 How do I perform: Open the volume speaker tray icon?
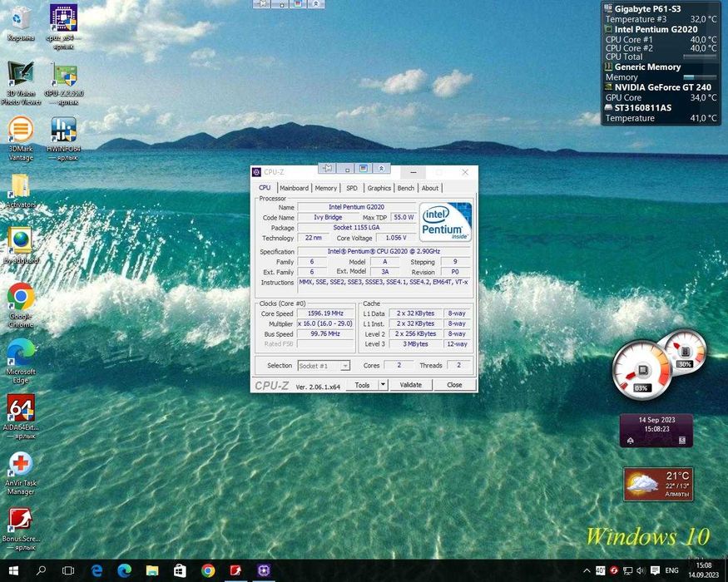(x=641, y=570)
